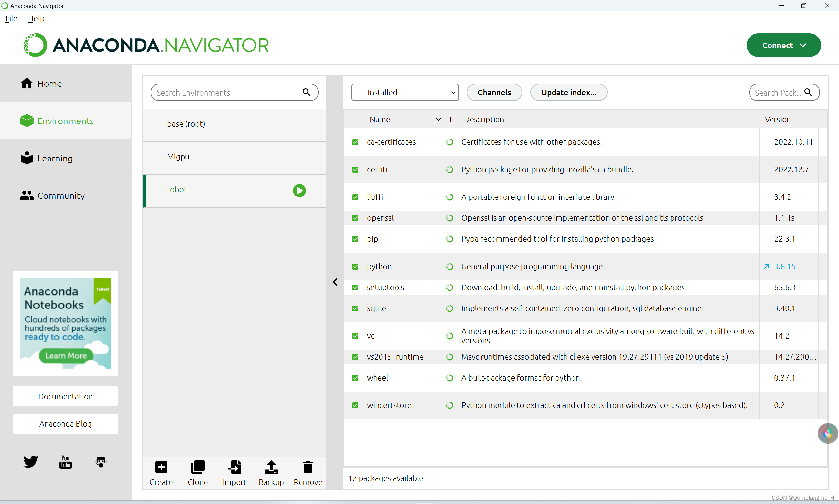
Task: Click the type circle icon for vc
Action: pyautogui.click(x=450, y=336)
